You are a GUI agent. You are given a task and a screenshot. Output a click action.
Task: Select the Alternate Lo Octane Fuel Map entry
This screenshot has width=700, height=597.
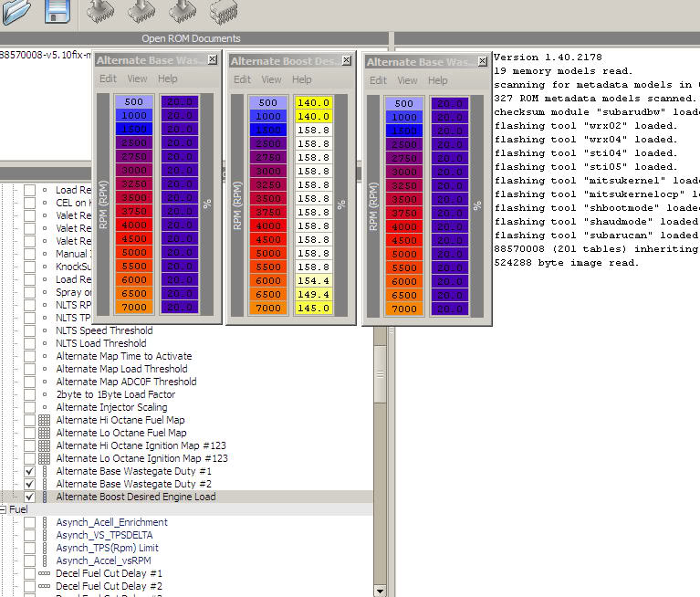coord(121,433)
